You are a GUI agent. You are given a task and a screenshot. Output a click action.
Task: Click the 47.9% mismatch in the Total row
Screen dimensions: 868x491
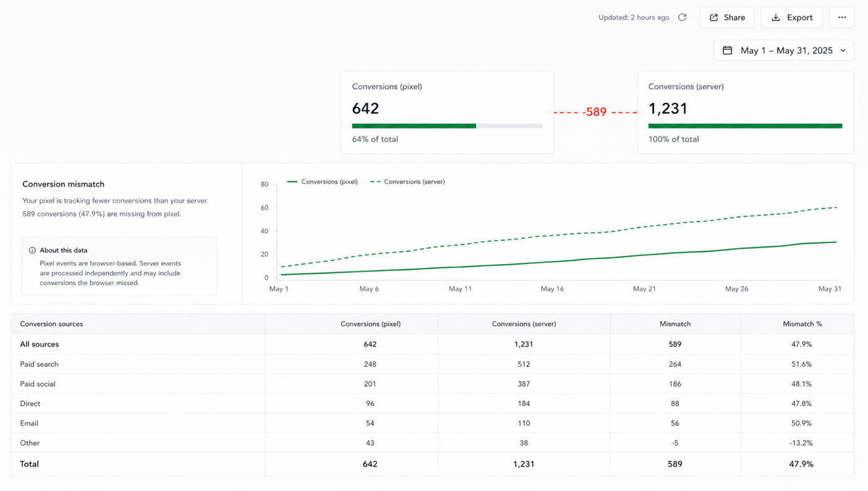pos(802,464)
